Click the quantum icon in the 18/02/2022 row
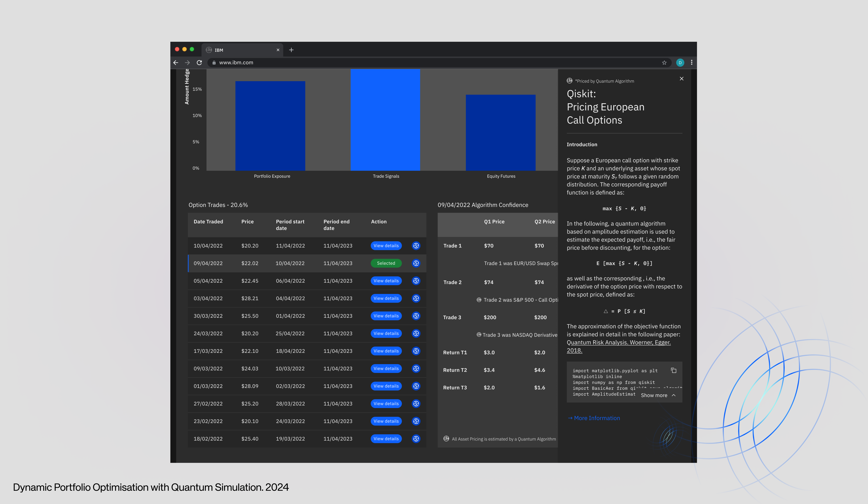The height and width of the screenshot is (504, 868). (416, 439)
